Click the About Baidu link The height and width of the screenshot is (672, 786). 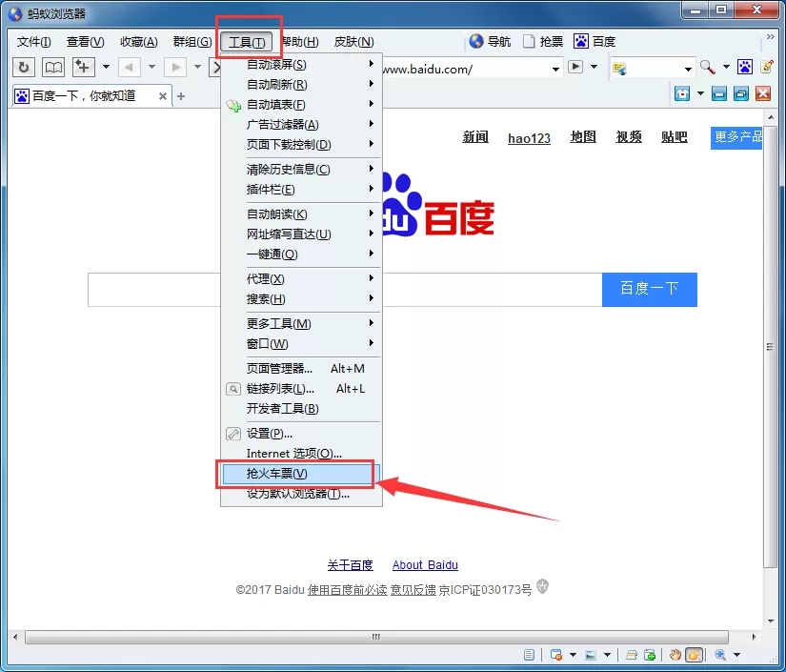425,565
